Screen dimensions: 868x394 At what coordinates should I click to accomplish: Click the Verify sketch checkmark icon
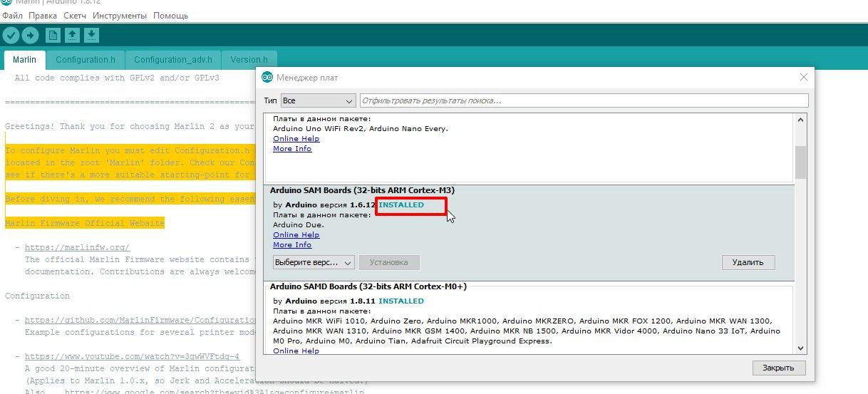pyautogui.click(x=11, y=35)
